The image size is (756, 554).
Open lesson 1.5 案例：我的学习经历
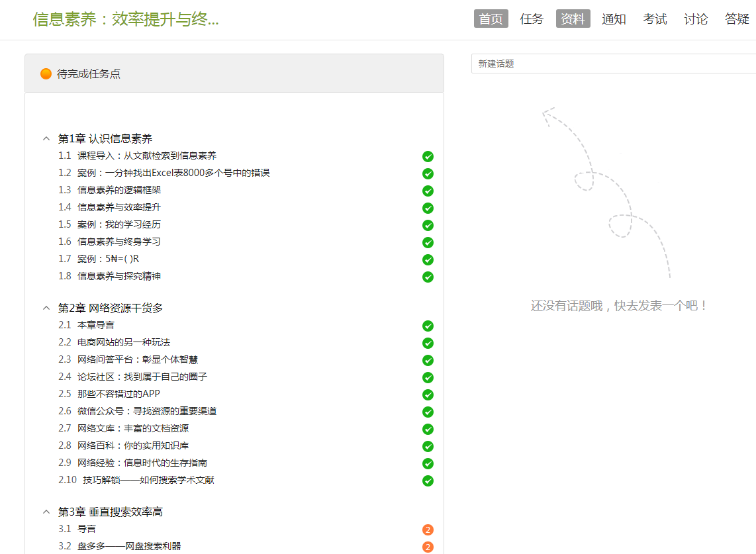118,224
